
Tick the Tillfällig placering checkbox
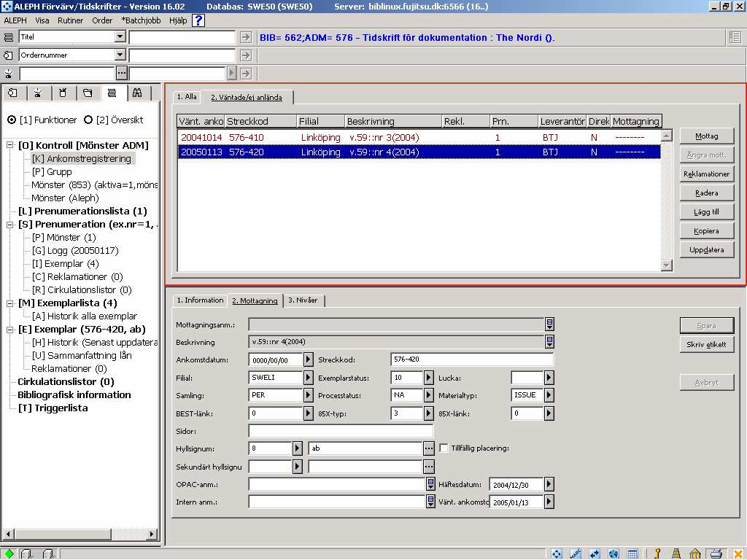click(x=444, y=448)
